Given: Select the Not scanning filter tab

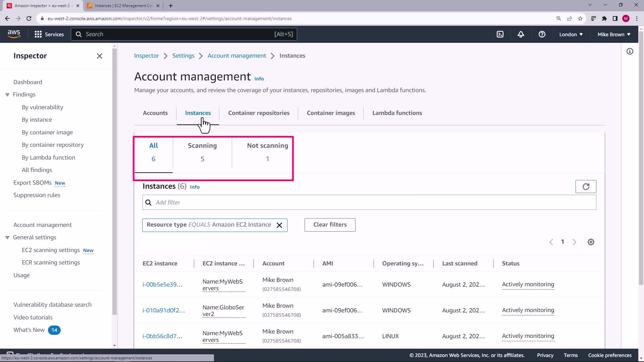Looking at the screenshot, I should 267,152.
